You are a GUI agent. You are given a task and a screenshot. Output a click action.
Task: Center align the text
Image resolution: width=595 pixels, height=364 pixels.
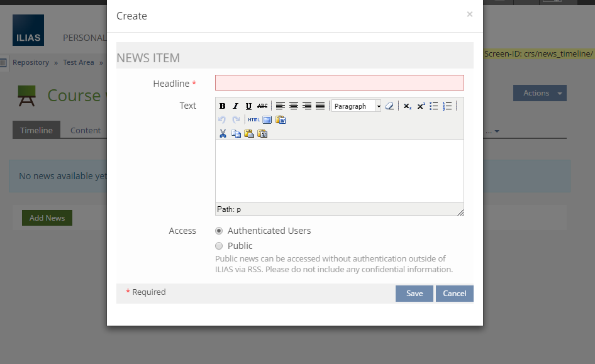pos(293,106)
